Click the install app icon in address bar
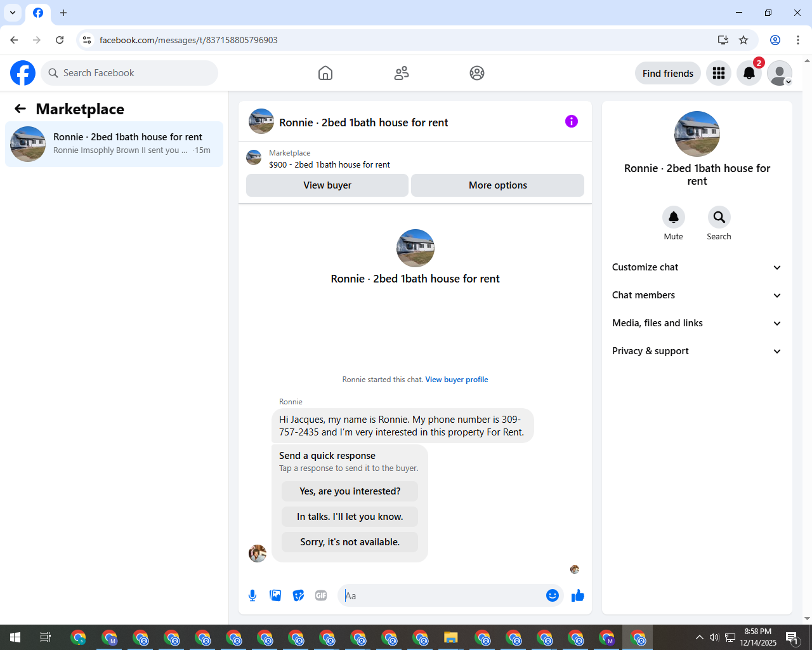Viewport: 812px width, 650px height. (723, 40)
